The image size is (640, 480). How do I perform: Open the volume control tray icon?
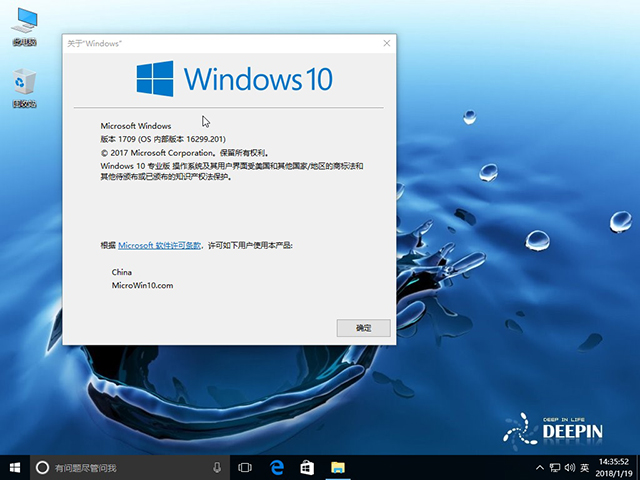coord(570,467)
